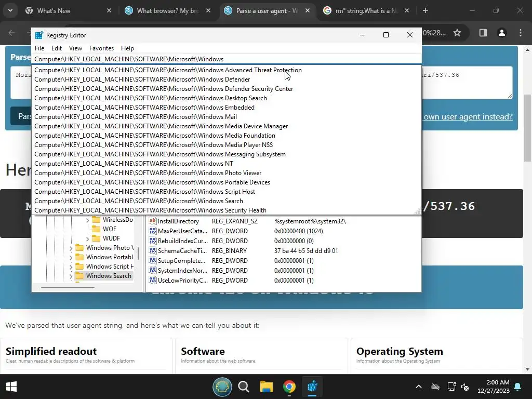Select the Windows Photo Viewer suggestion
The height and width of the screenshot is (399, 532).
(x=227, y=173)
